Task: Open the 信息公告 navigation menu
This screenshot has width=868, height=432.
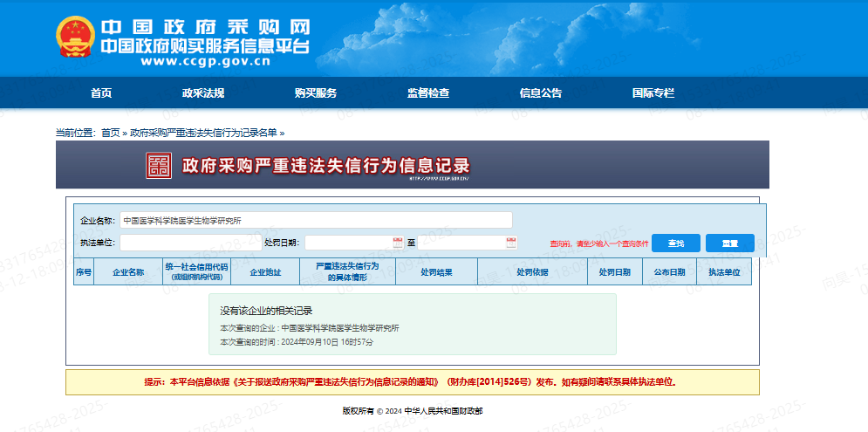Action: pos(541,93)
